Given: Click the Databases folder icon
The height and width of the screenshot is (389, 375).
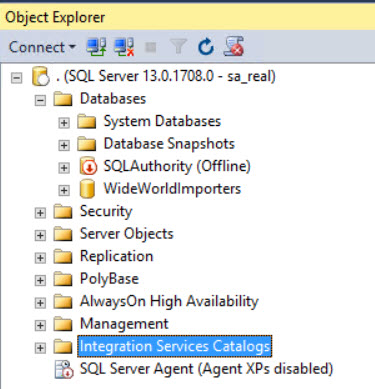Looking at the screenshot, I should tap(63, 99).
